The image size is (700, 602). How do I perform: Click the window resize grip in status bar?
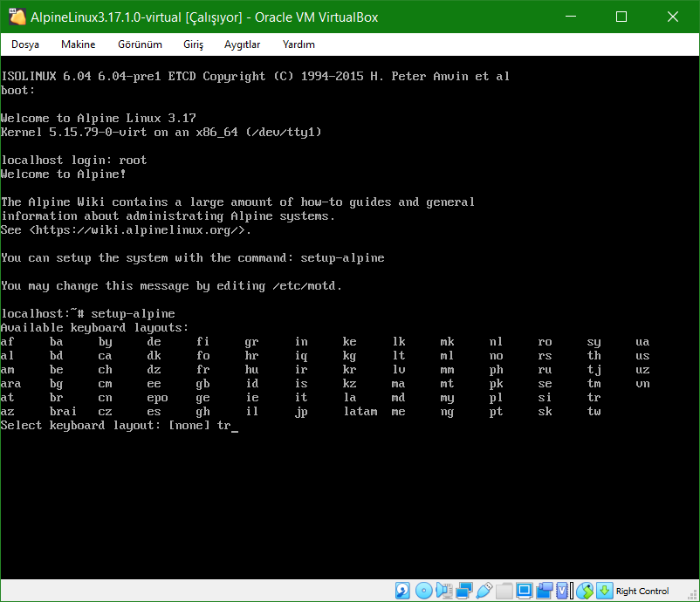tap(693, 595)
